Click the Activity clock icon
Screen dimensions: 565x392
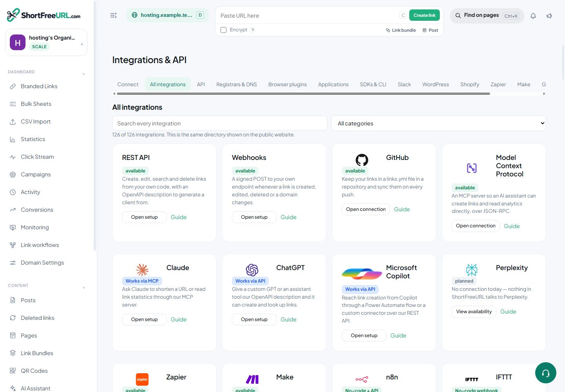point(13,192)
